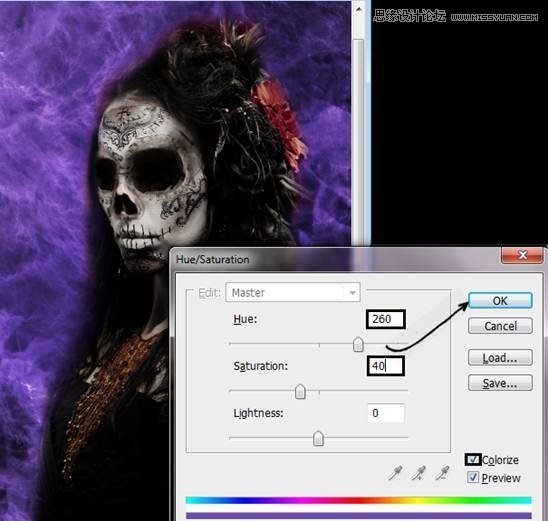548x521 pixels.
Task: Open the Edit Master dropdown
Action: pyautogui.click(x=293, y=292)
